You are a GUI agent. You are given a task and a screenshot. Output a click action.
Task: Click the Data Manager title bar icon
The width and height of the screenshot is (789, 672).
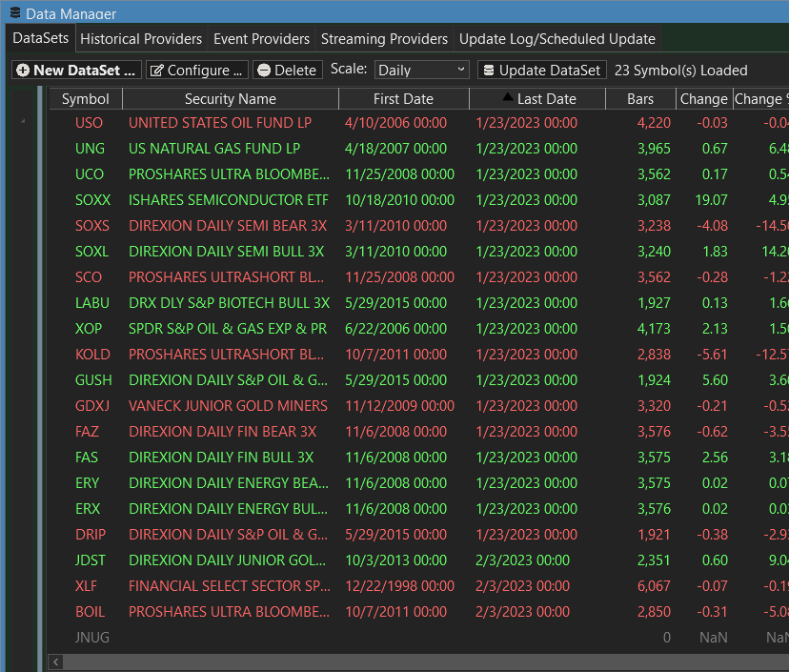(13, 13)
